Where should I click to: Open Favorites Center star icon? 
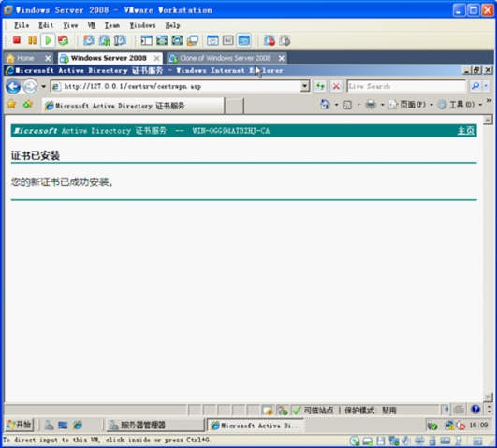click(x=12, y=104)
